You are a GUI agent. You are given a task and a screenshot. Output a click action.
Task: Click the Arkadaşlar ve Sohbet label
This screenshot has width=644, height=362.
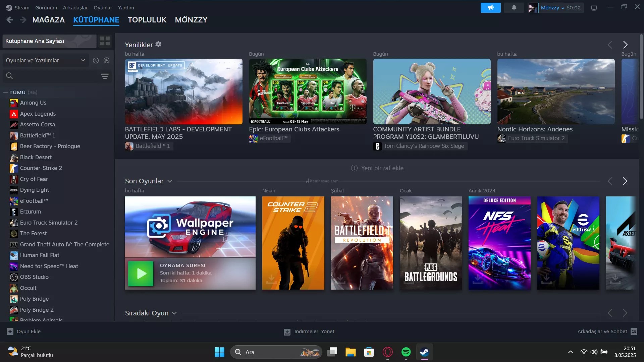tap(602, 331)
